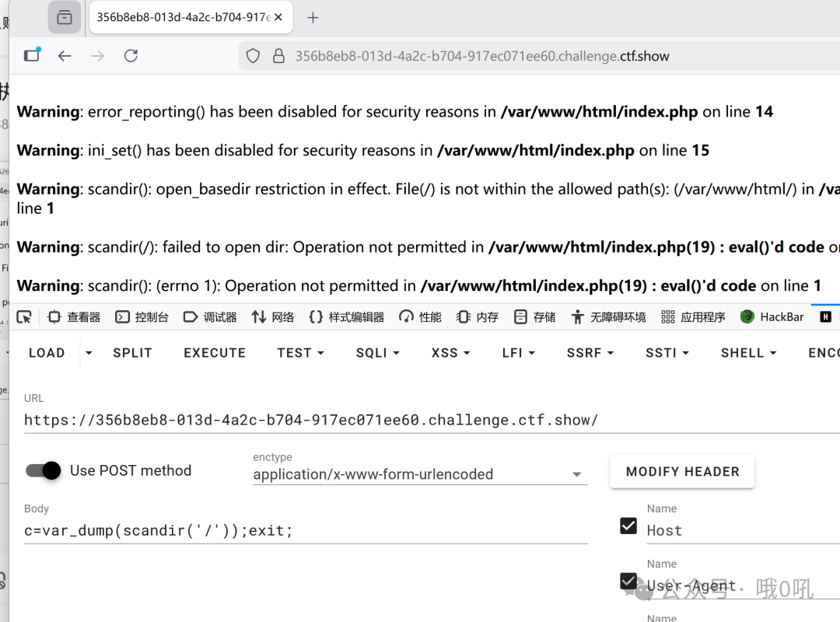
Task: Expand the LOAD dropdown arrow
Action: (x=89, y=353)
